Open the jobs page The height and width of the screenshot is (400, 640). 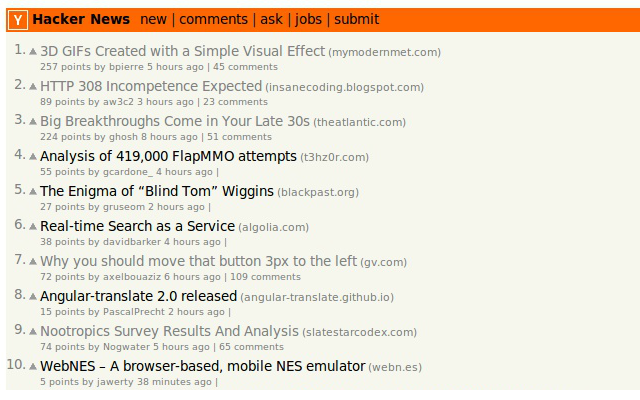[x=308, y=20]
